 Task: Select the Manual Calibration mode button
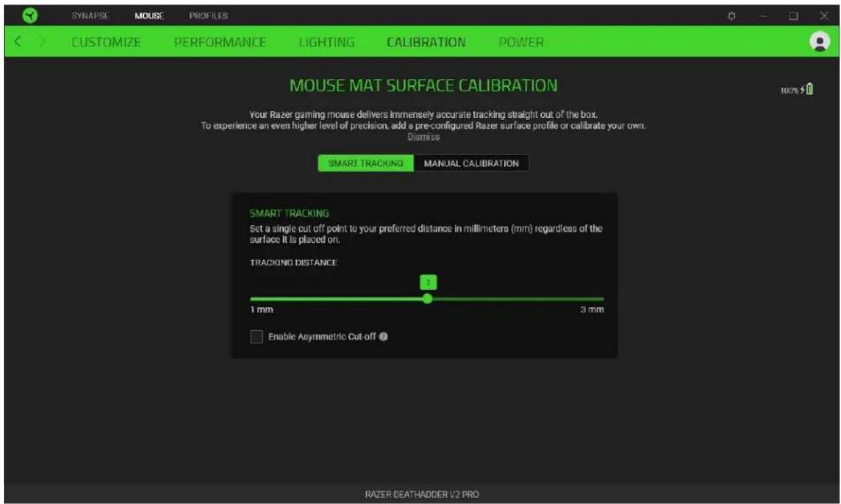[471, 164]
